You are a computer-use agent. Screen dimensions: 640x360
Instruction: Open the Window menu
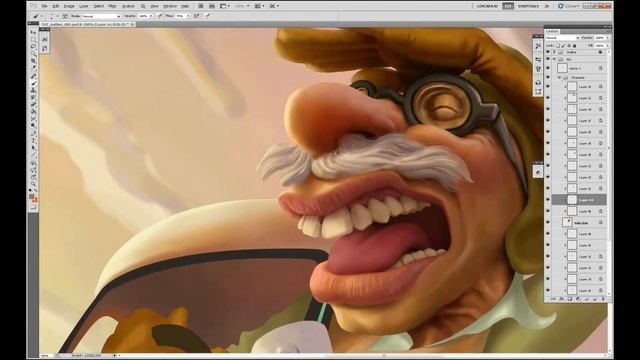pyautogui.click(x=170, y=6)
